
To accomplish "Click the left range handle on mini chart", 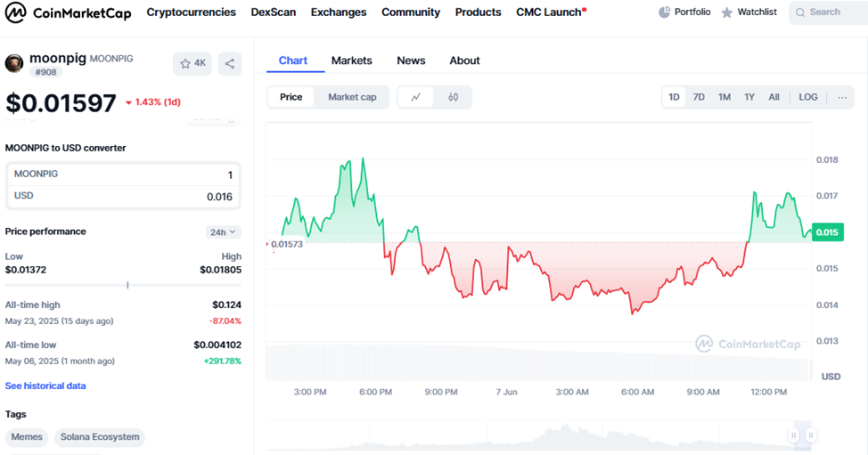I will (x=794, y=435).
